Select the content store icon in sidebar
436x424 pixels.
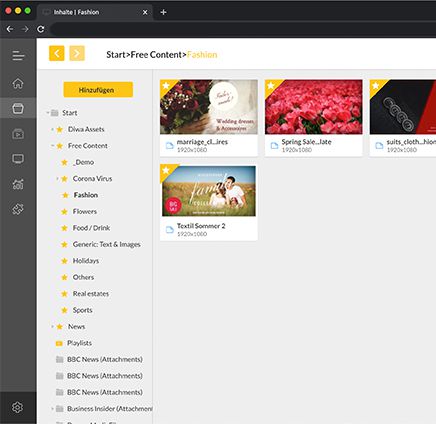pyautogui.click(x=18, y=108)
